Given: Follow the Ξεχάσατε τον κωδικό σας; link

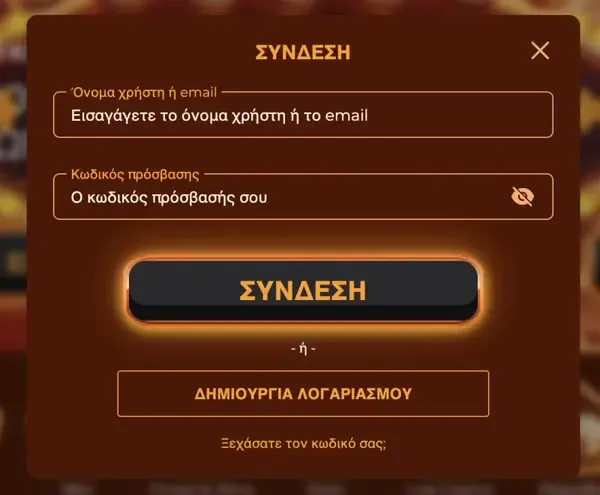Looking at the screenshot, I should tap(303, 444).
